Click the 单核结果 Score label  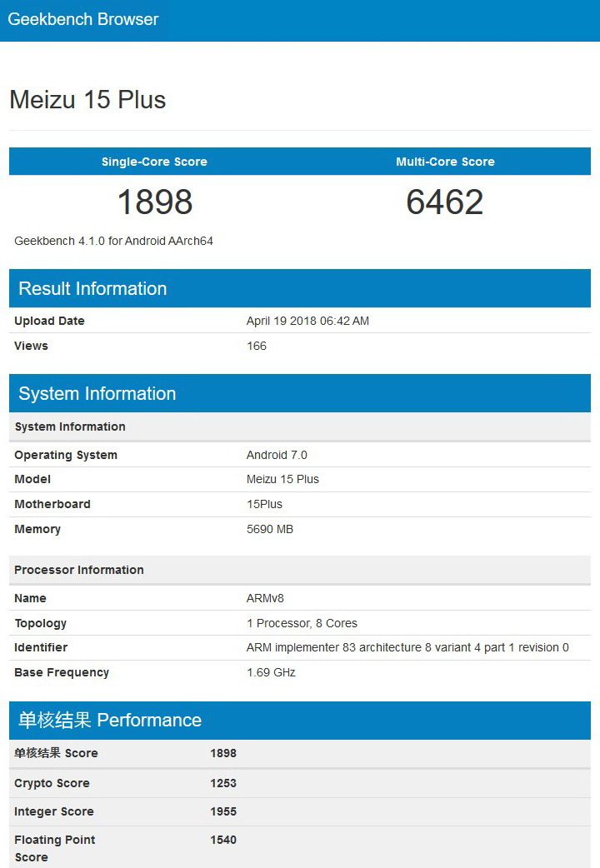coord(56,753)
